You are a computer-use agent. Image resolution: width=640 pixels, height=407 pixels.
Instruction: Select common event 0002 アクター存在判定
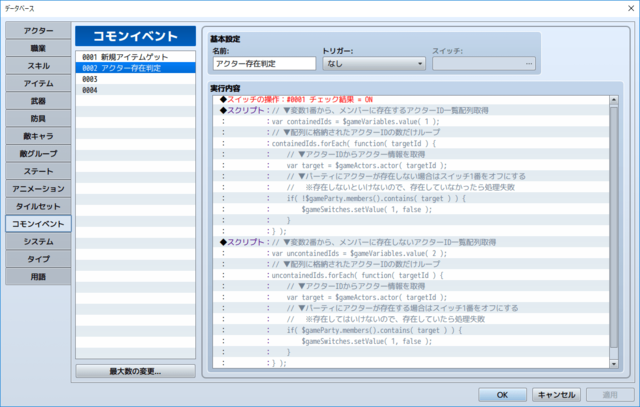(135, 68)
